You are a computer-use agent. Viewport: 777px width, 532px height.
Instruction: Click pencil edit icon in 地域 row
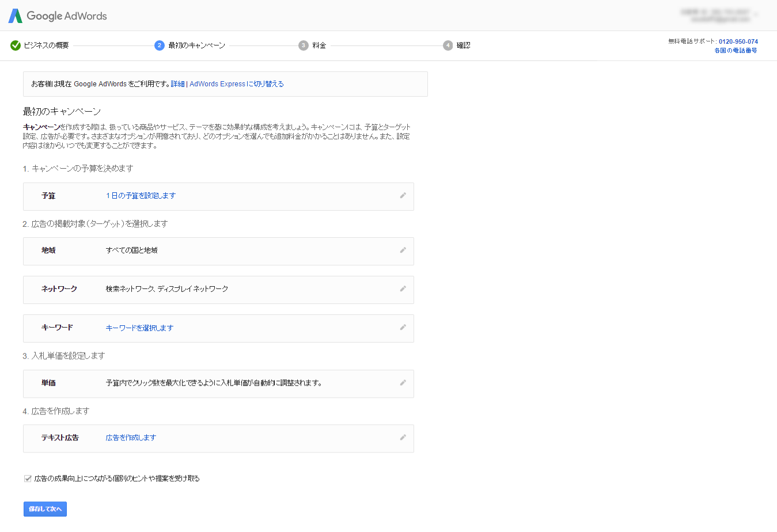click(403, 250)
